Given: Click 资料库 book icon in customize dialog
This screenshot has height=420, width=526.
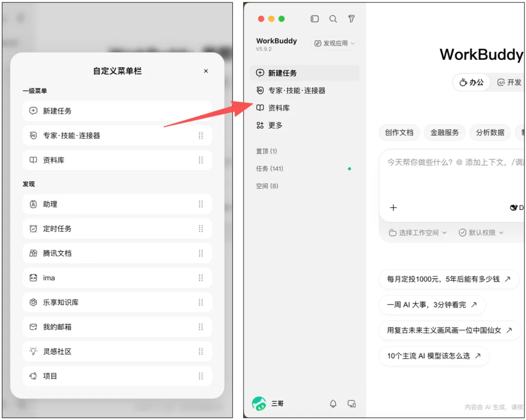Looking at the screenshot, I should tap(33, 160).
